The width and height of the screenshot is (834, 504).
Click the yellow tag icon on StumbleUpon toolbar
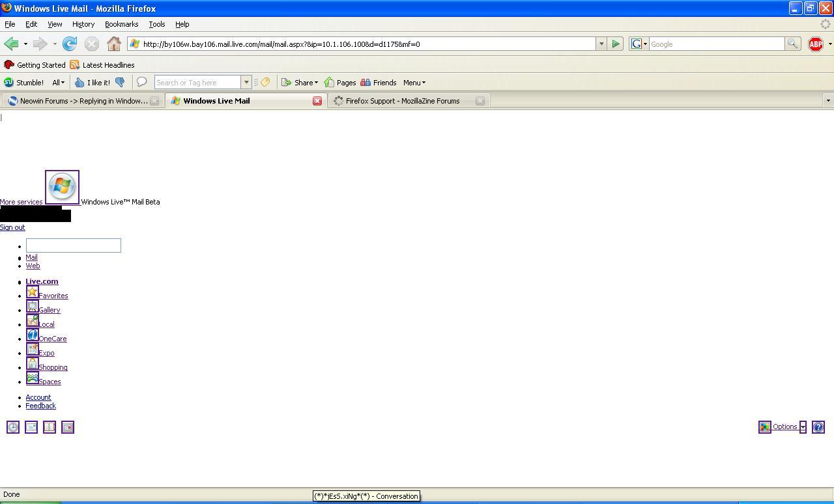pos(265,83)
